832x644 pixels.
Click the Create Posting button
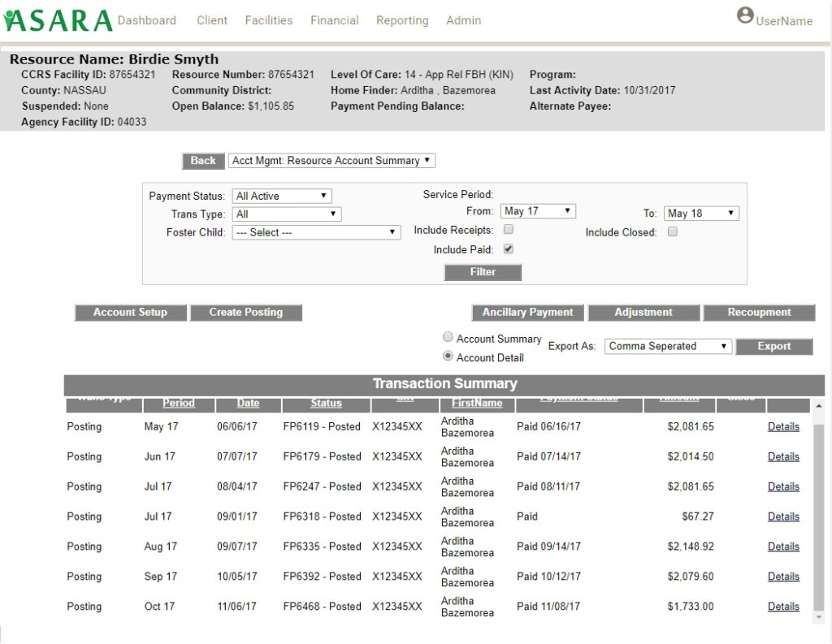pos(245,312)
